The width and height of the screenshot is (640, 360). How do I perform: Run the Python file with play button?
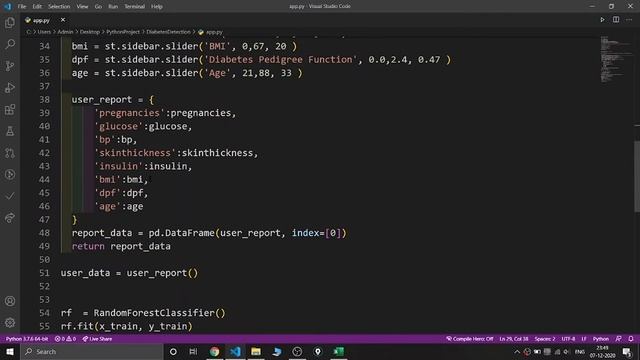(602, 20)
